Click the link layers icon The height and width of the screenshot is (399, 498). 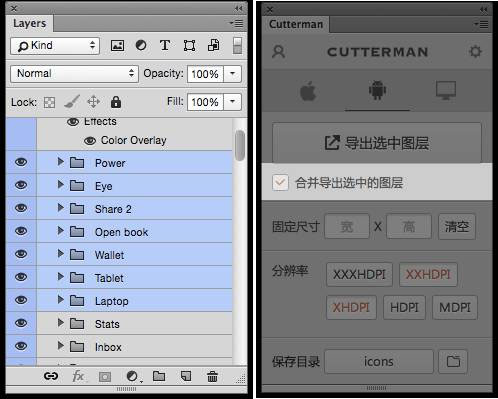tap(51, 376)
